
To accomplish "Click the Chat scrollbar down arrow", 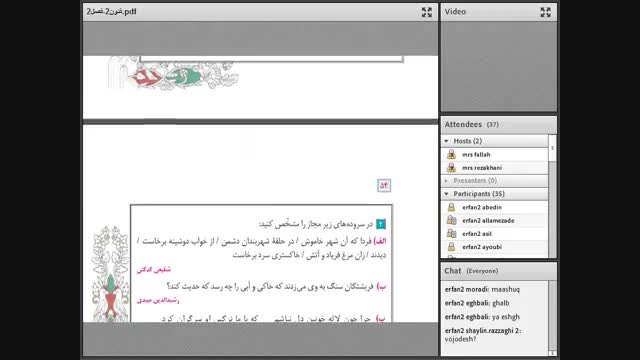I will tap(552, 353).
